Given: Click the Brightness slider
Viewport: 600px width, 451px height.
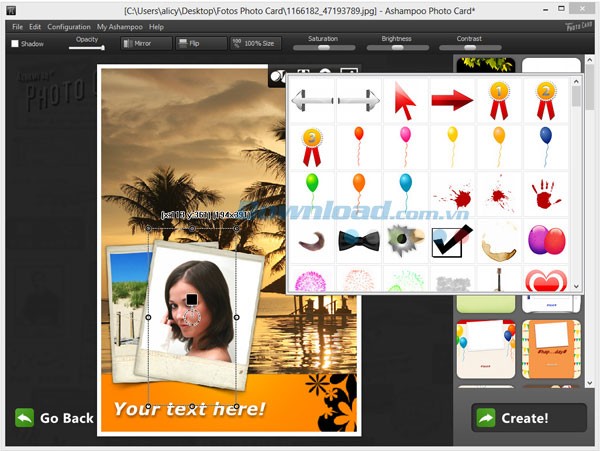Looking at the screenshot, I should click(x=397, y=47).
